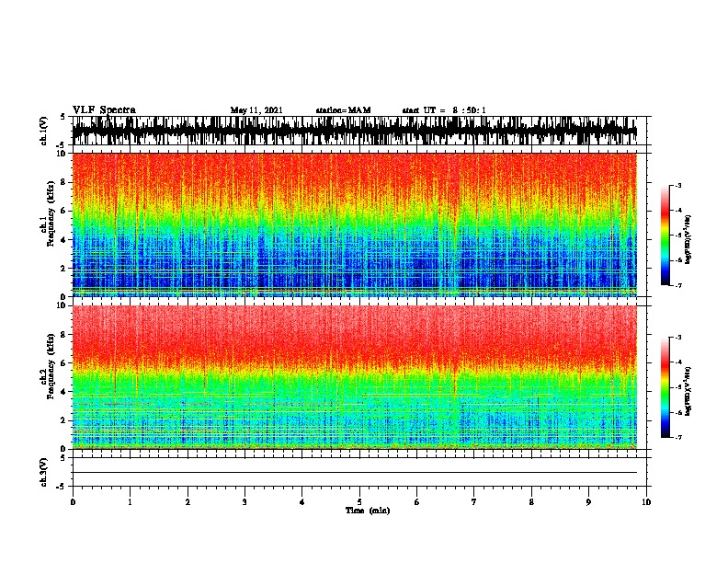
Task: Click the "-3" label on ch.1 colorbar
Action: click(x=678, y=185)
